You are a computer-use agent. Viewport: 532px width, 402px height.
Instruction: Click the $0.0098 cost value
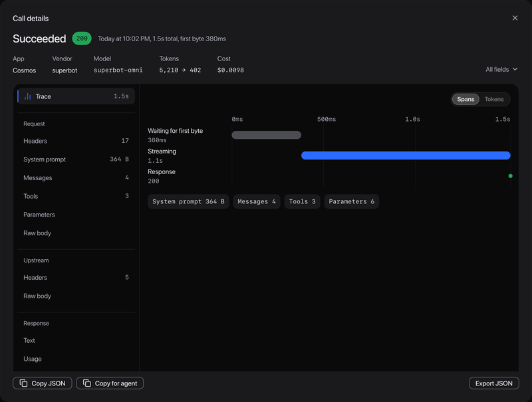(230, 70)
